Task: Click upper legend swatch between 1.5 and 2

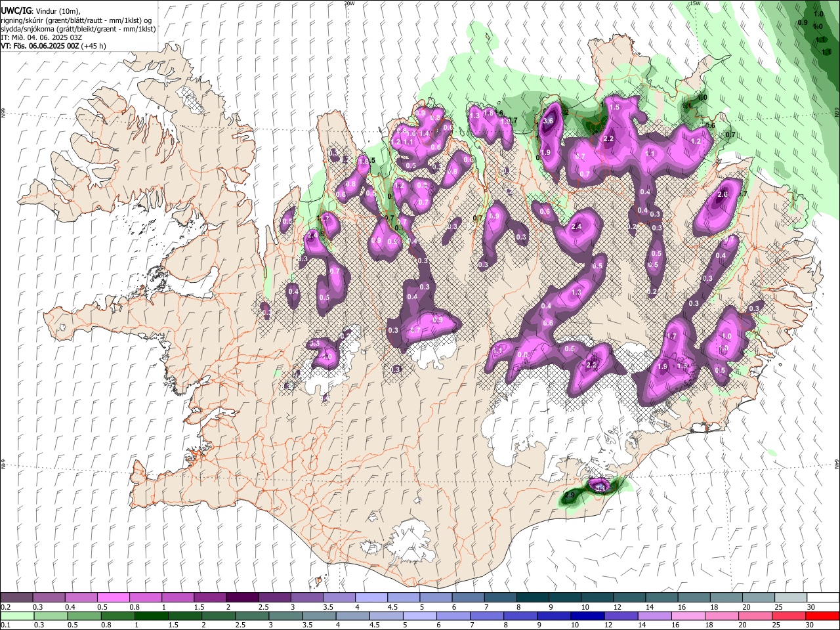Action: (x=210, y=598)
